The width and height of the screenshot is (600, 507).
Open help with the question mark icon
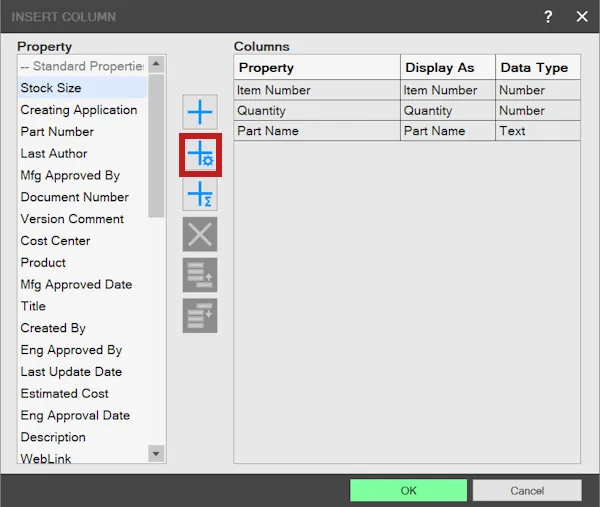(548, 16)
